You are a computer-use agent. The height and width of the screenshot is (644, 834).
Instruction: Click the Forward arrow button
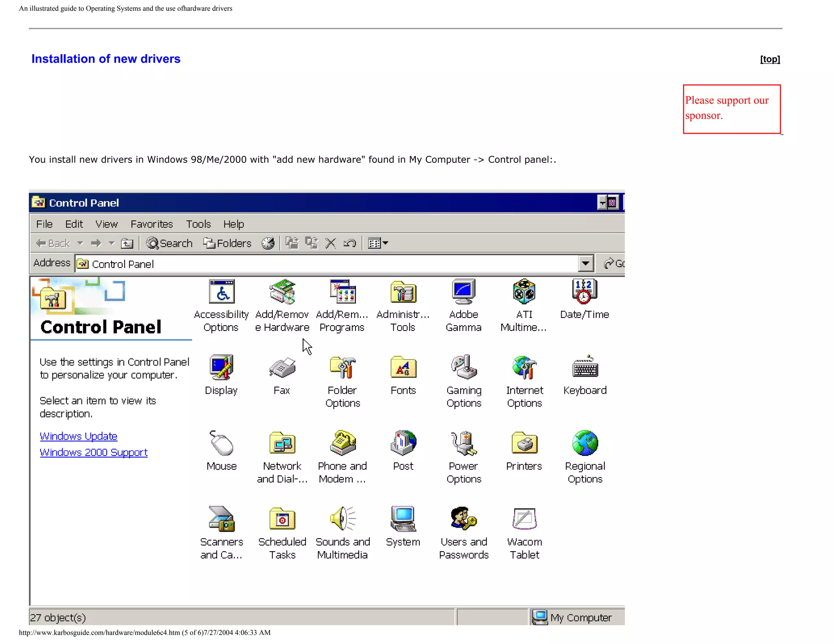pos(96,243)
